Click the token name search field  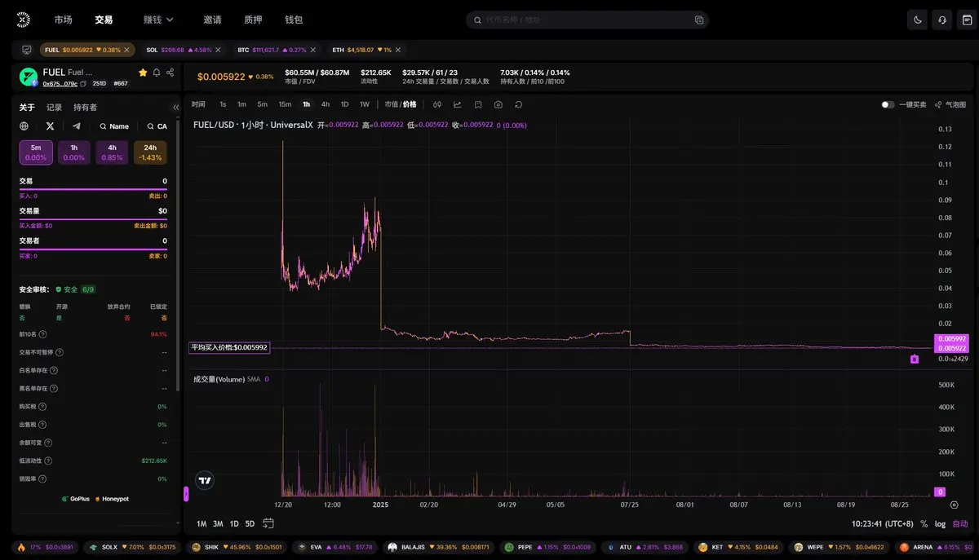[587, 20]
